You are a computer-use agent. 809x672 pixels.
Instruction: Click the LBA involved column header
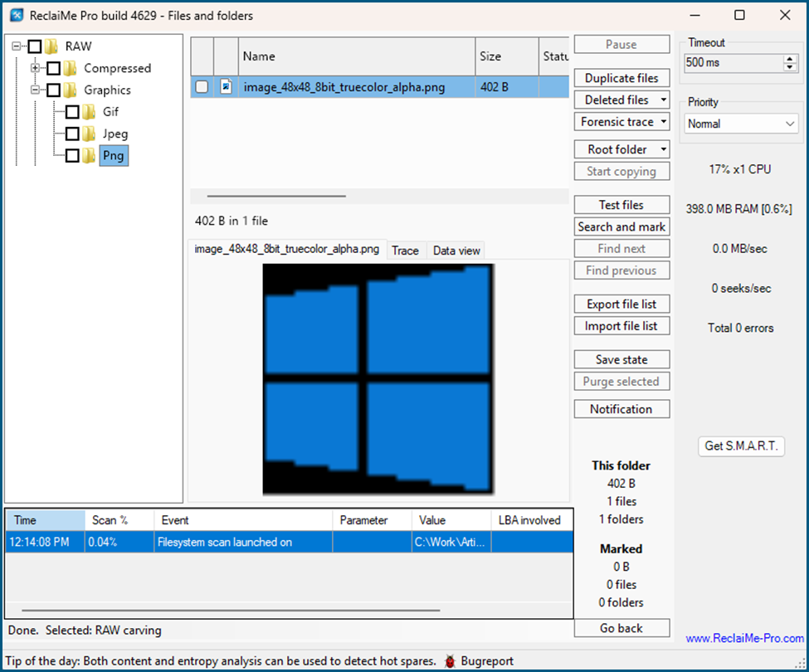(x=532, y=520)
